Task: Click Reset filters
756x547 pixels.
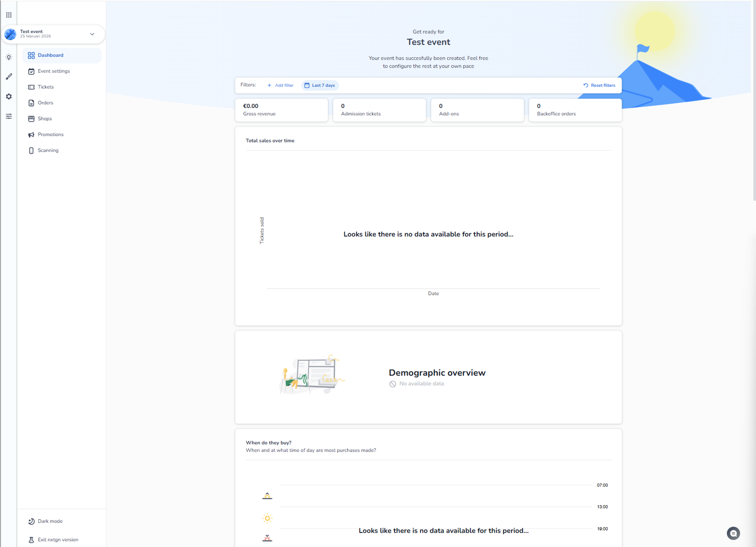Action: click(x=599, y=85)
